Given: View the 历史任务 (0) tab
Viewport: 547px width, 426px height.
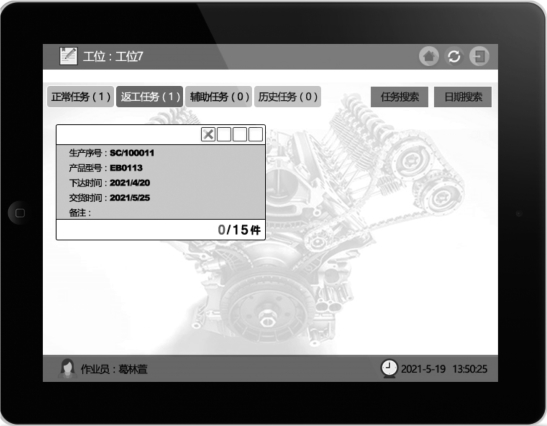Looking at the screenshot, I should point(287,97).
